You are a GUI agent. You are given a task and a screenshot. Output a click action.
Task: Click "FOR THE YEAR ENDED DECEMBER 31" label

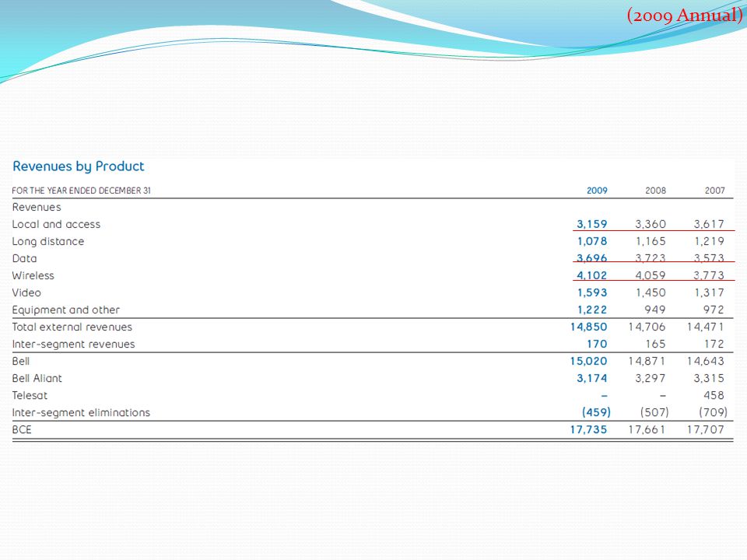(x=81, y=191)
